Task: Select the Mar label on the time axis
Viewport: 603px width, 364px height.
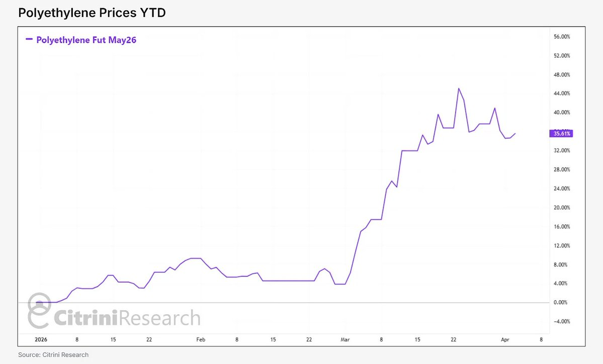Action: [344, 339]
